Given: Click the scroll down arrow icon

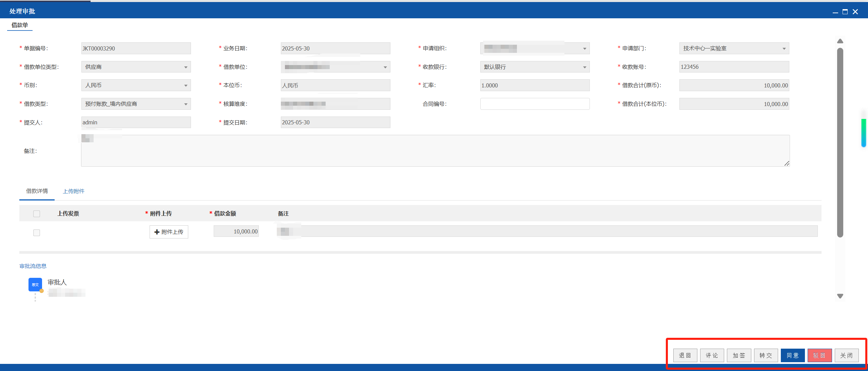Looking at the screenshot, I should coord(840,296).
